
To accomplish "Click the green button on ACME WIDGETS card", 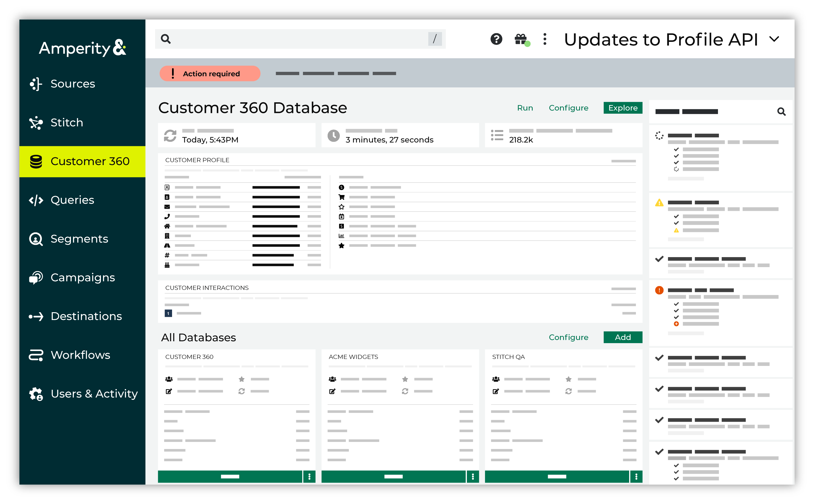I will coord(393,477).
